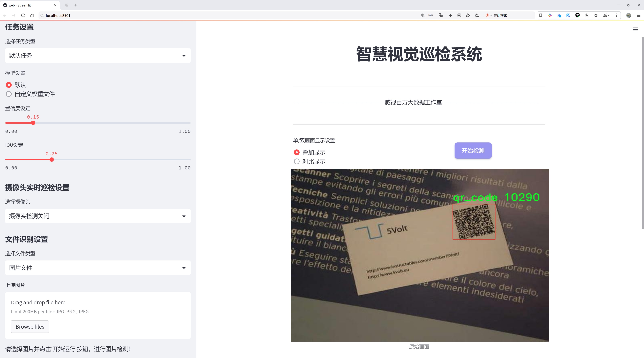Viewport: 644px width, 358px height.
Task: Click the downloads arrow icon
Action: [x=587, y=16]
